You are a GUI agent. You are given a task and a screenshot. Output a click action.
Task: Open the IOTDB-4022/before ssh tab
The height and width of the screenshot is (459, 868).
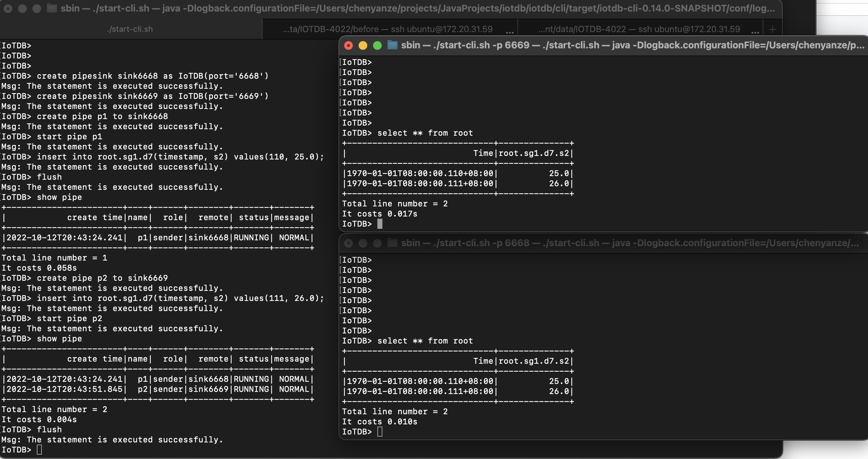387,29
